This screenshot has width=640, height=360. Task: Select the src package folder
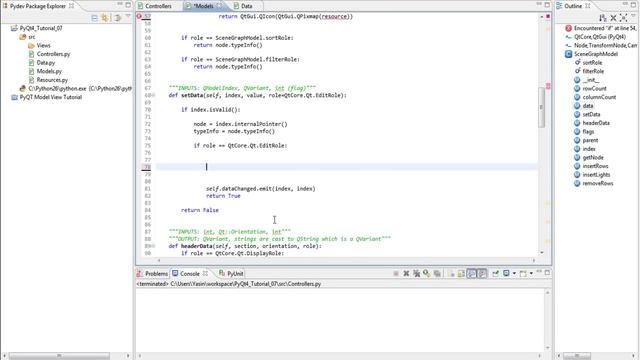click(x=32, y=37)
